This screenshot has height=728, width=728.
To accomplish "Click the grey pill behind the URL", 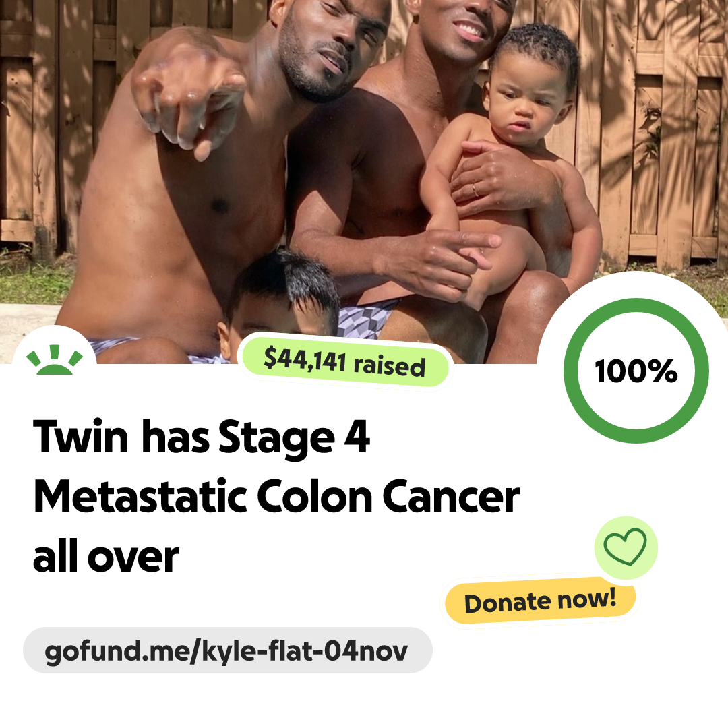I will coord(228,650).
